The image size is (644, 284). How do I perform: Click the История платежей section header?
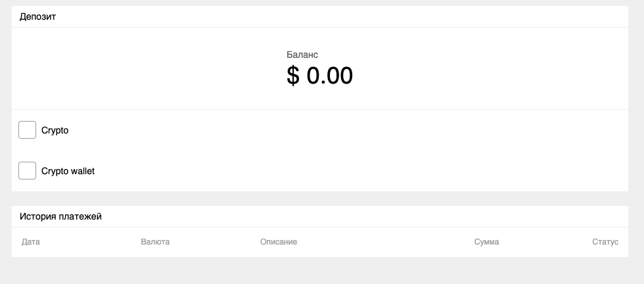(x=60, y=216)
